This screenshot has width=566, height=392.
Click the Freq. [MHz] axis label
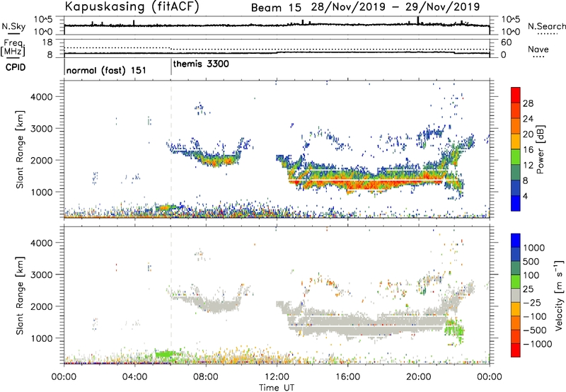[13, 47]
